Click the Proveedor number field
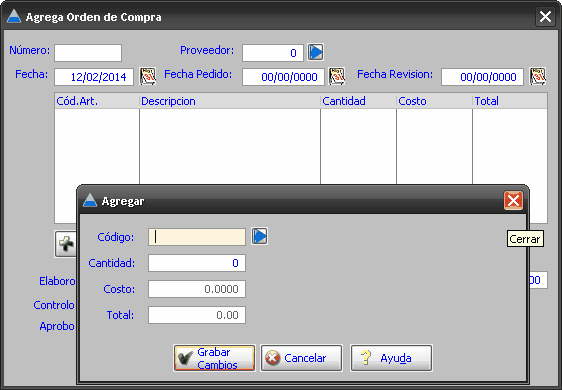 coord(273,53)
